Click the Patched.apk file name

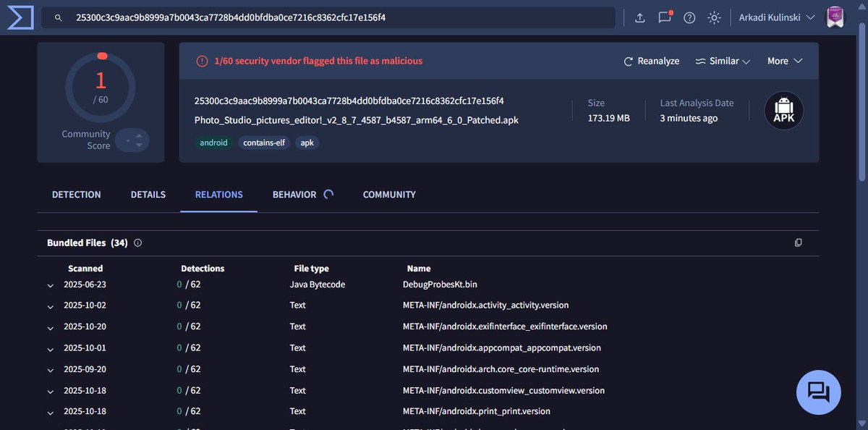357,120
